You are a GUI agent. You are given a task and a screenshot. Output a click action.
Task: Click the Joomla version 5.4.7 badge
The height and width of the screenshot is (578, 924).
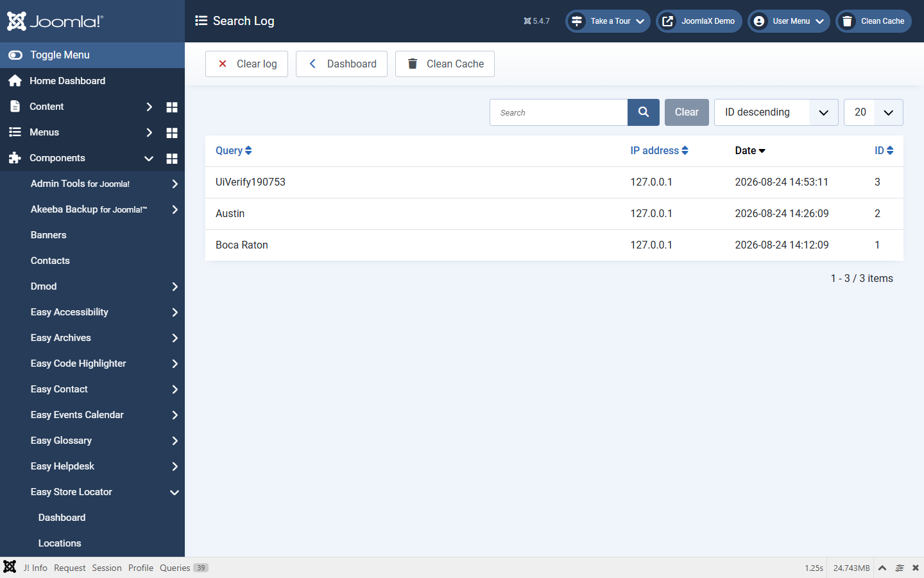point(536,21)
